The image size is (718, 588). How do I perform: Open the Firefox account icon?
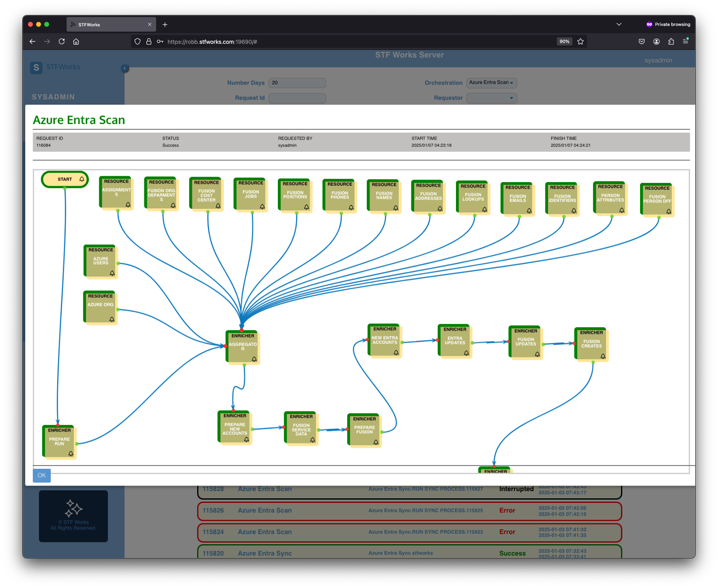pos(656,42)
